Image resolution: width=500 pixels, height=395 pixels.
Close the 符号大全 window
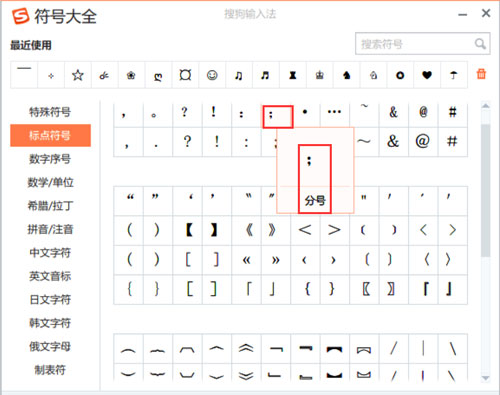(x=486, y=13)
